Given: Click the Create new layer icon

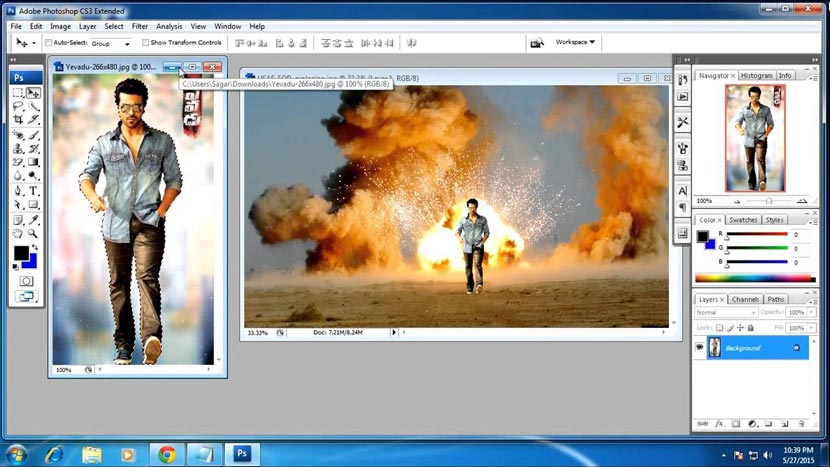Looking at the screenshot, I should [x=785, y=424].
